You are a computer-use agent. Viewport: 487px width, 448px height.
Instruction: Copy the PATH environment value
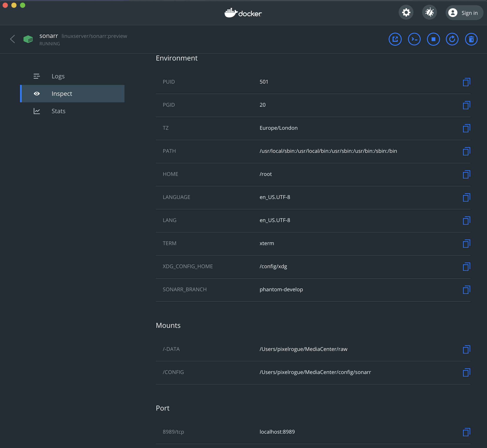466,151
